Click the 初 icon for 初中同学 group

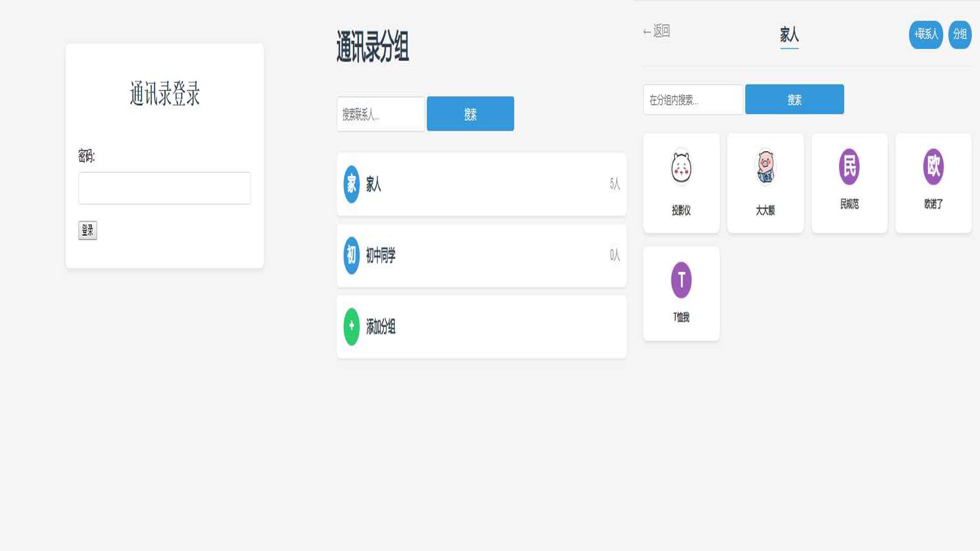(x=351, y=257)
